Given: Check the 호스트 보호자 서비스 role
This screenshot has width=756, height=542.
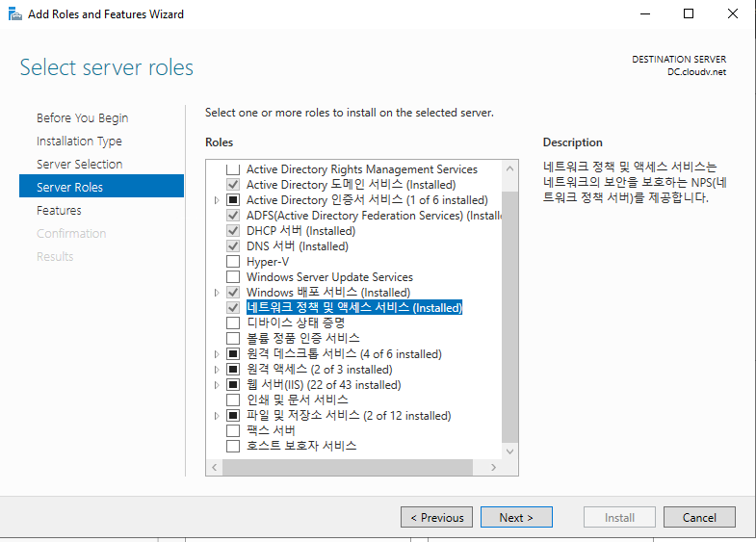Looking at the screenshot, I should [x=233, y=446].
